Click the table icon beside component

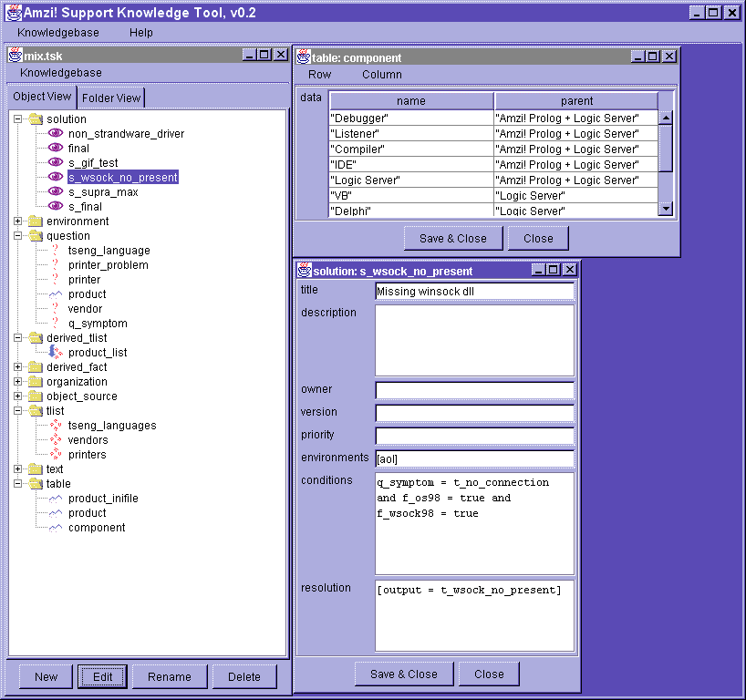pyautogui.click(x=56, y=528)
